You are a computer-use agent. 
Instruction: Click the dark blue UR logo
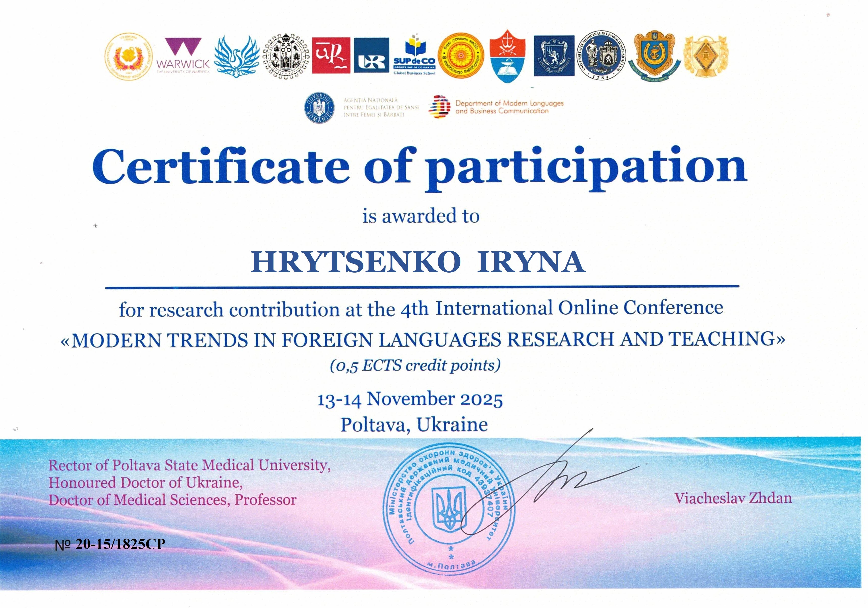tap(371, 55)
